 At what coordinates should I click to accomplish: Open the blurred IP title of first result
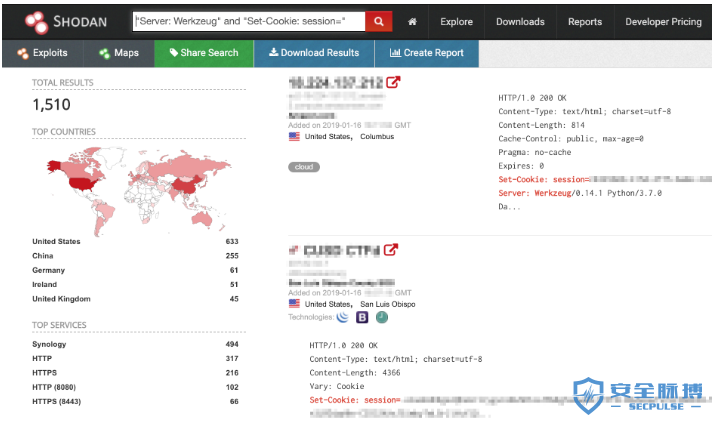[x=336, y=82]
